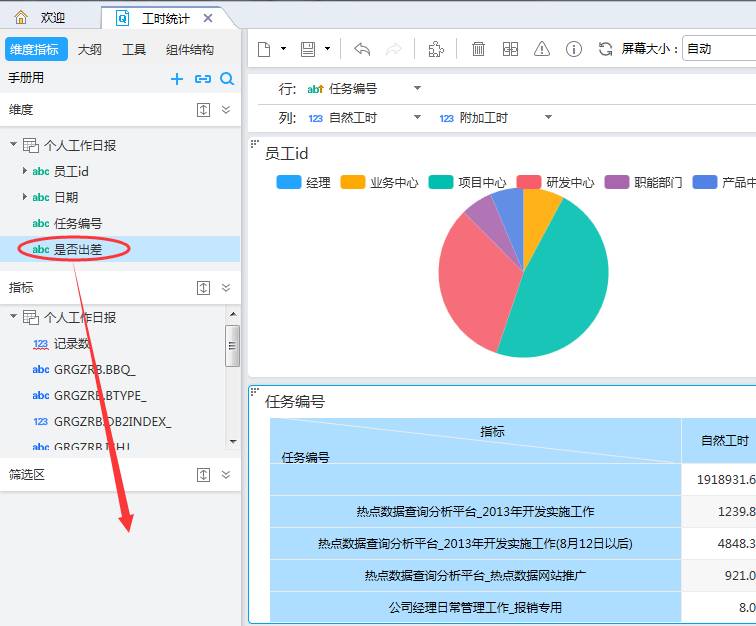Image resolution: width=756 pixels, height=626 pixels.
Task: Click row 热点数据查询分析平台_2013年开发实施工作
Action: point(475,511)
